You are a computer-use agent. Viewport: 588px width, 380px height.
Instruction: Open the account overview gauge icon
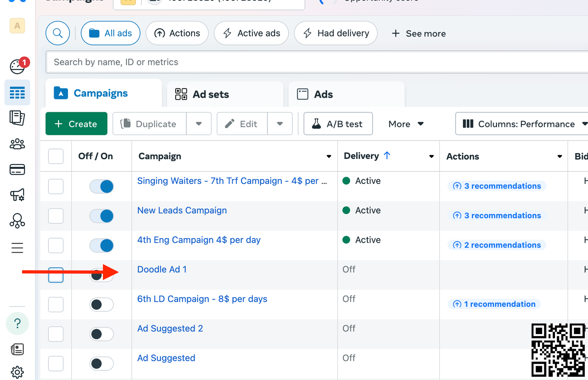click(17, 67)
